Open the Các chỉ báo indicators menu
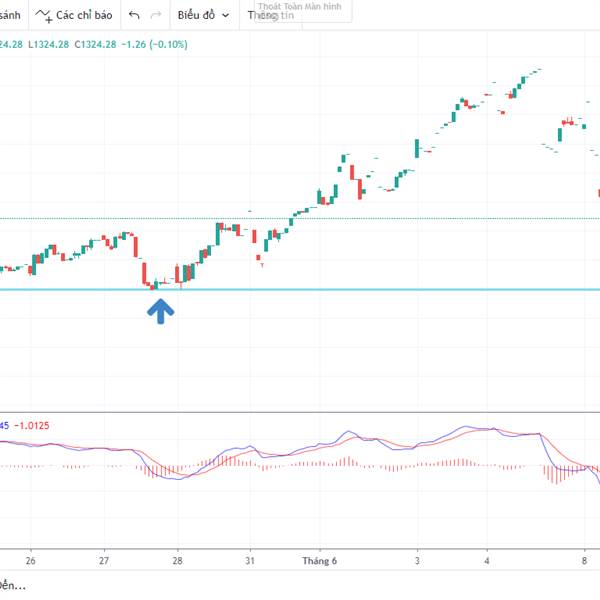 click(x=74, y=15)
